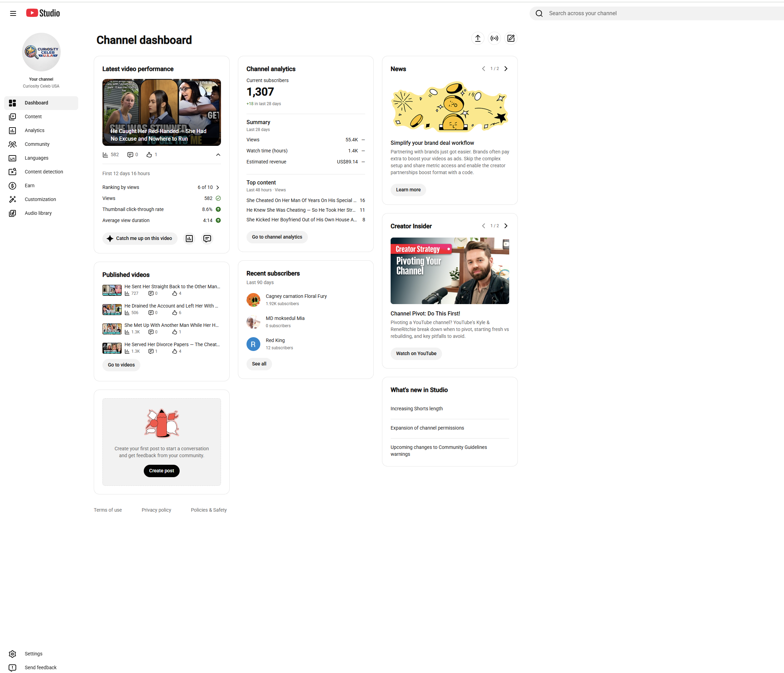Click the Customization magic wand icon

point(12,199)
